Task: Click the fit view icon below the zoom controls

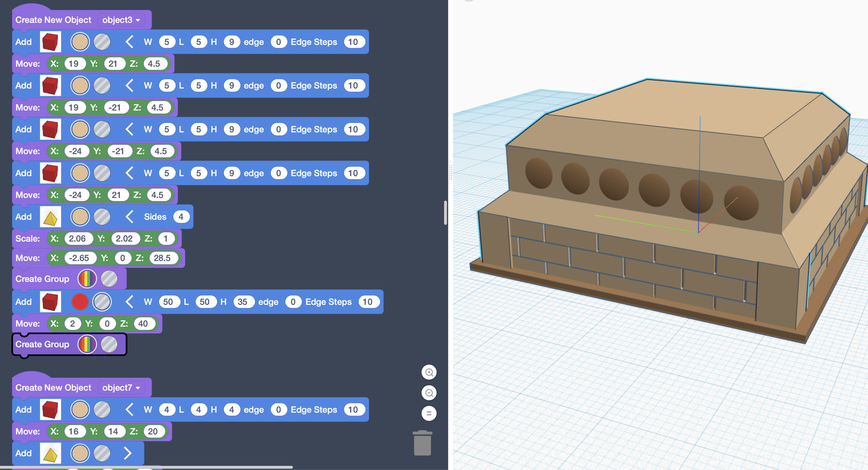Action: click(429, 413)
